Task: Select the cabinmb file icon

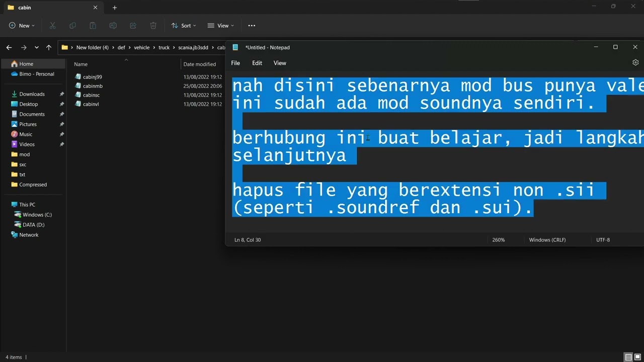Action: [x=78, y=86]
